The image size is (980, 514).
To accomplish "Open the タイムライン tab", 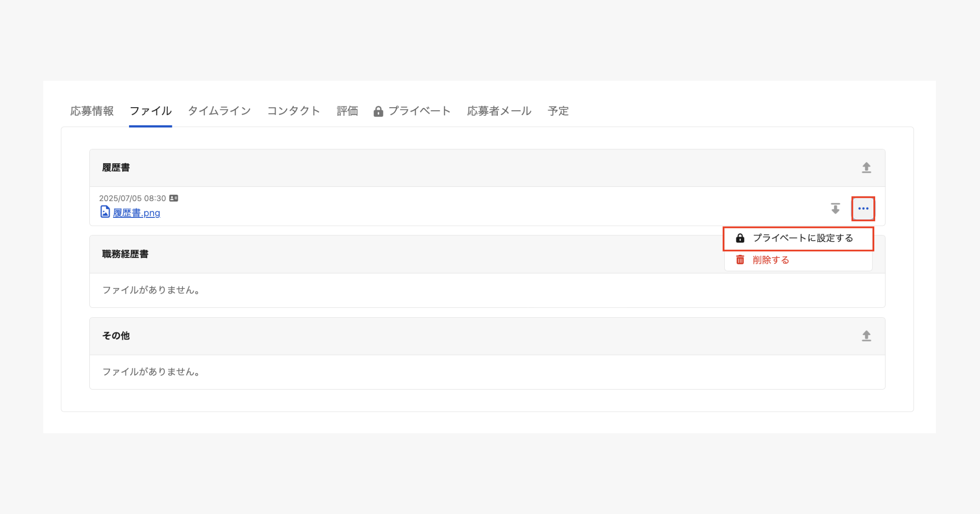I will [x=219, y=111].
